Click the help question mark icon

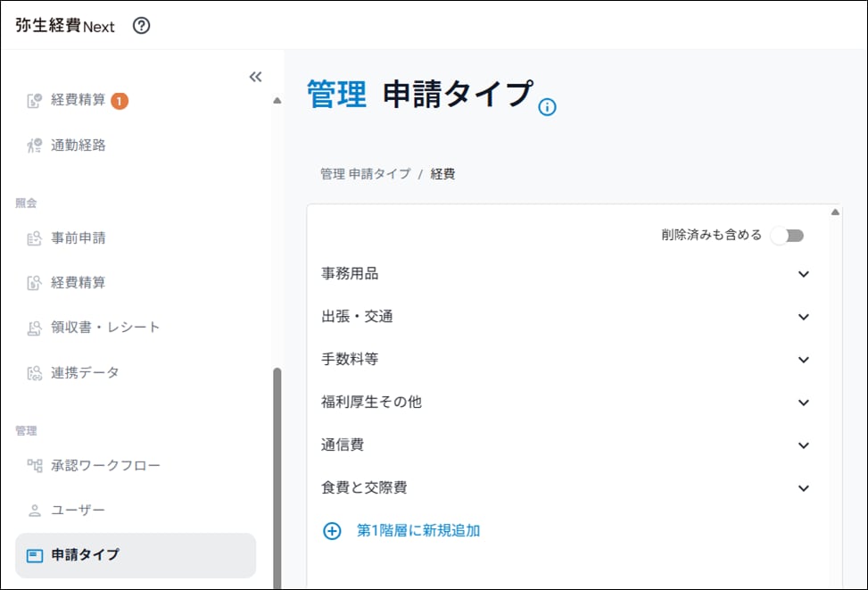coord(141,26)
